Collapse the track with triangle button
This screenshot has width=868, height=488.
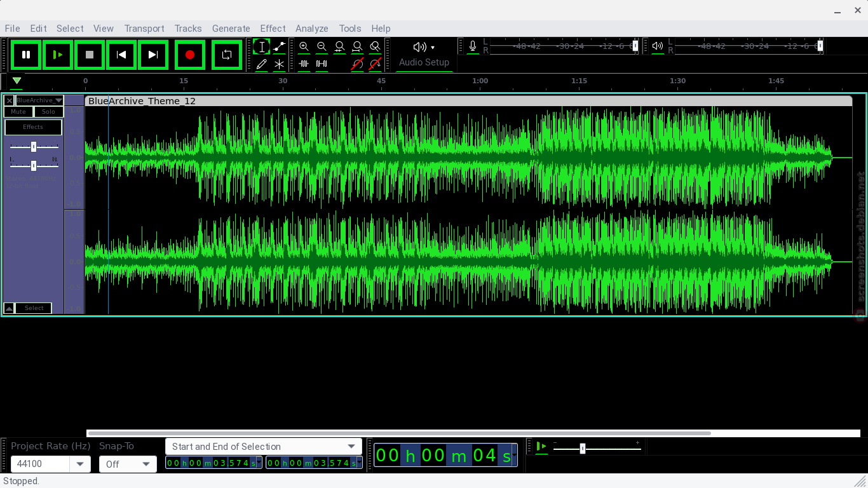coord(9,308)
